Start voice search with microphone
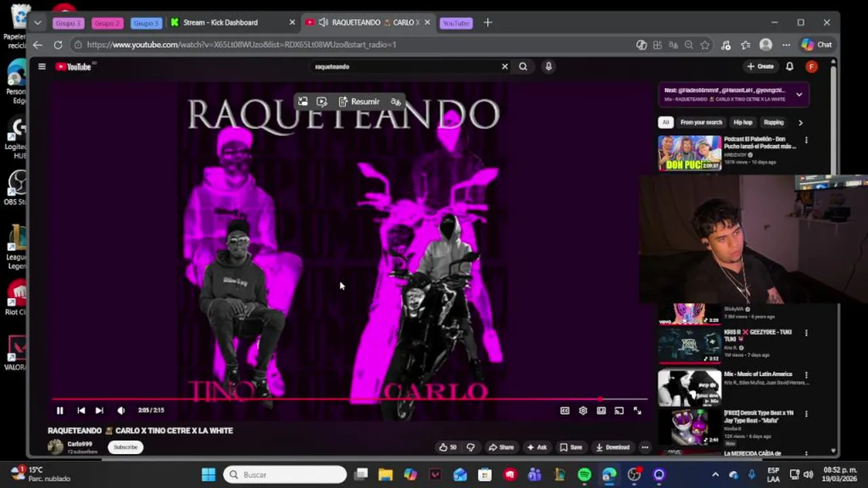 pyautogui.click(x=548, y=66)
